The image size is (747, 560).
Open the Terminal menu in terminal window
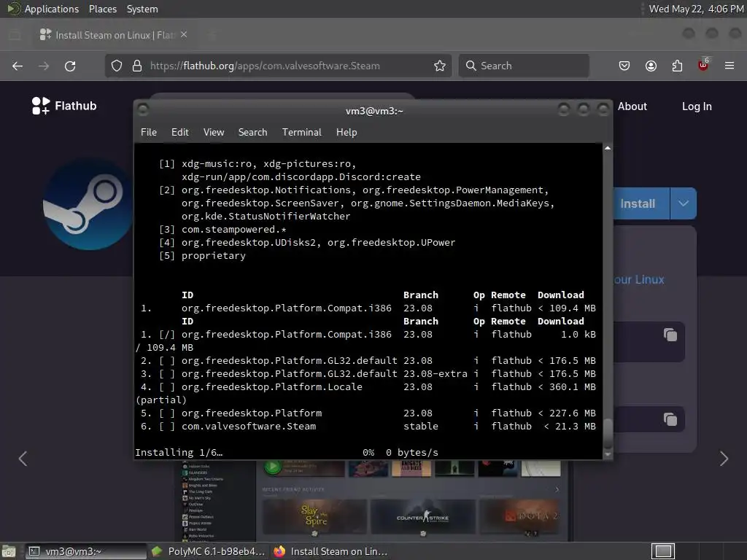click(x=301, y=132)
